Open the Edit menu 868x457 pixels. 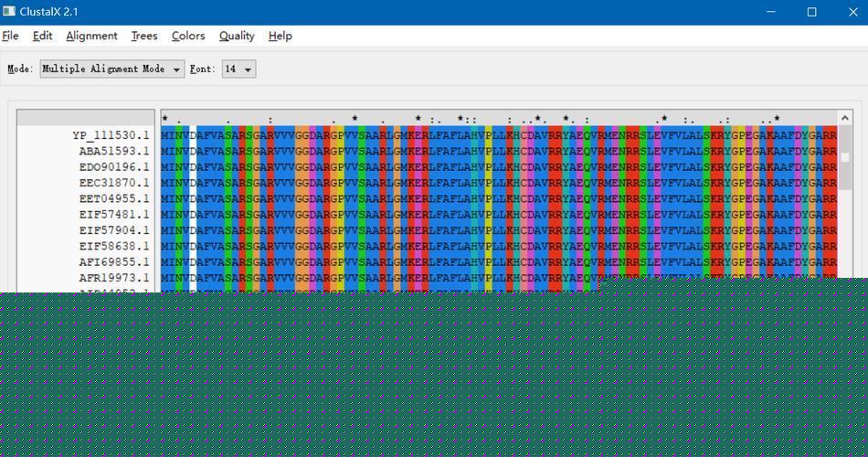click(x=42, y=36)
